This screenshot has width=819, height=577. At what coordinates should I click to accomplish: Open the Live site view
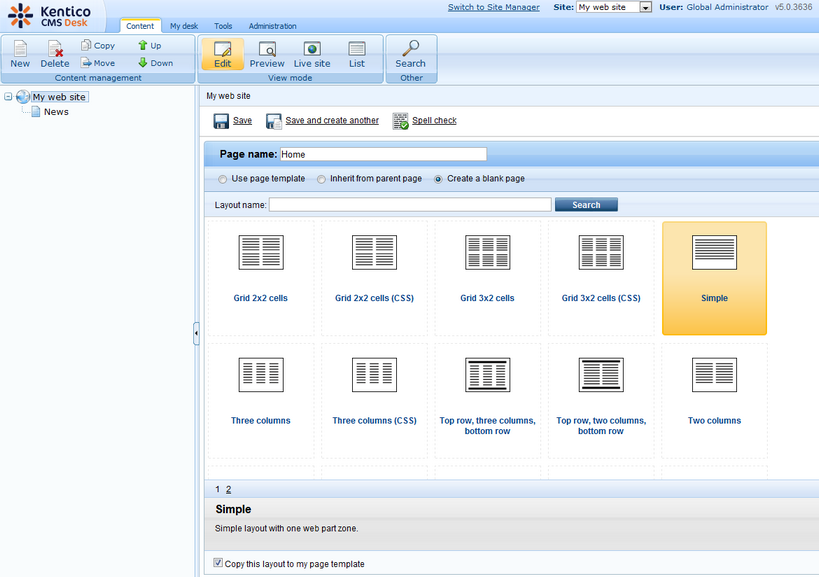coord(312,53)
